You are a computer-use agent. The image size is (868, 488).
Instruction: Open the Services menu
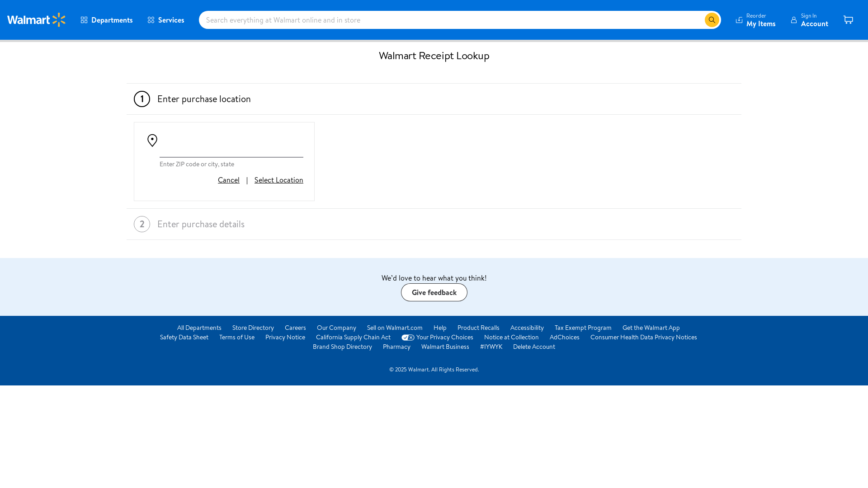pos(166,20)
